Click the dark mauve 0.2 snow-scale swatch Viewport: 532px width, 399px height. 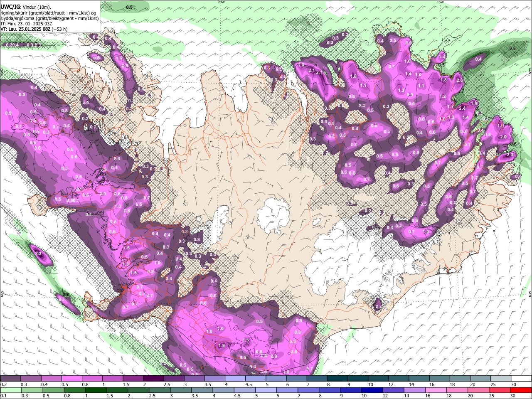tap(10, 379)
